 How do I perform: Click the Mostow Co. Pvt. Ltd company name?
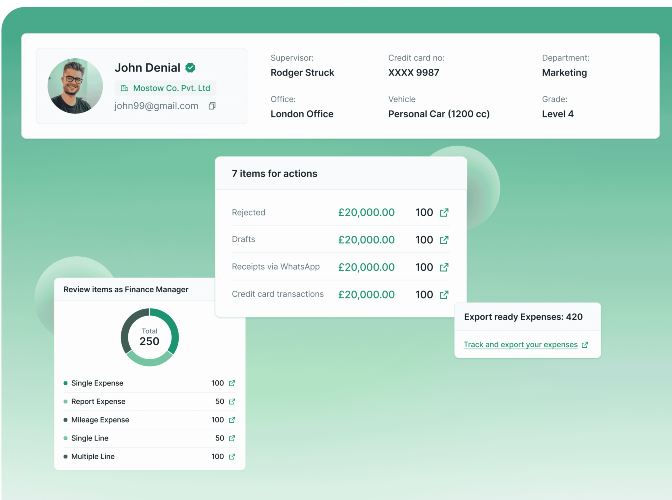pos(171,88)
